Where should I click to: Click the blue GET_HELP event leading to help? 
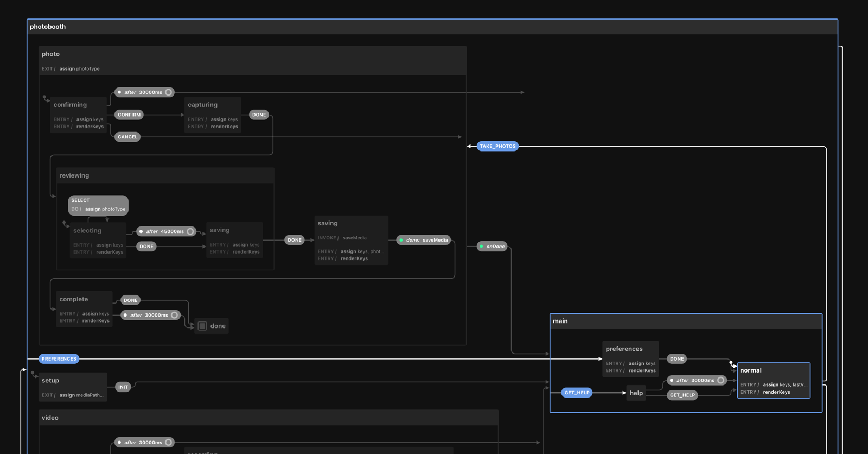tap(577, 393)
